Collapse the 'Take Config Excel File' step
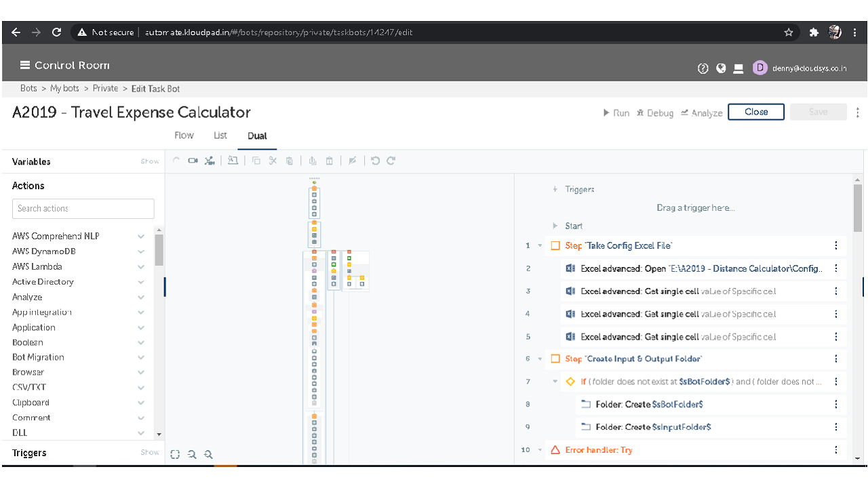868x488 pixels. pos(540,246)
